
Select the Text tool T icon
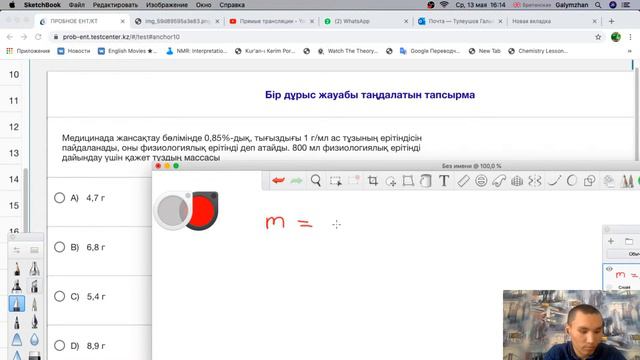click(444, 180)
